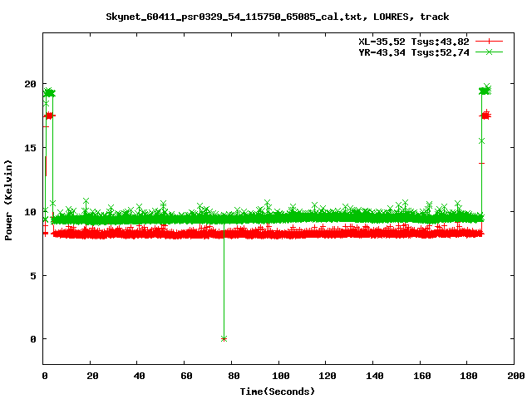
Task: Click the x-axis tick label 80
Action: (234, 376)
